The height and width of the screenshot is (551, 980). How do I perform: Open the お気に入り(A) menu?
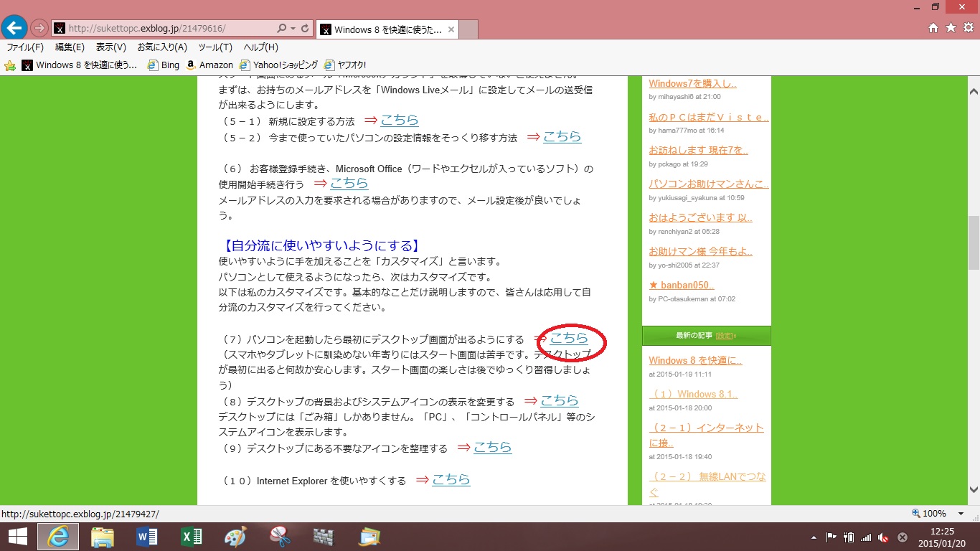[x=162, y=47]
